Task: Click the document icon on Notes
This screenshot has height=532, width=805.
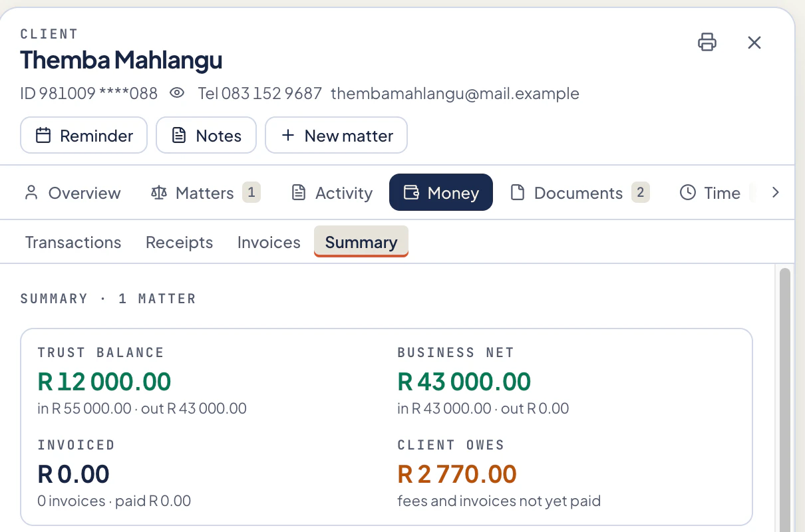Action: click(x=178, y=136)
